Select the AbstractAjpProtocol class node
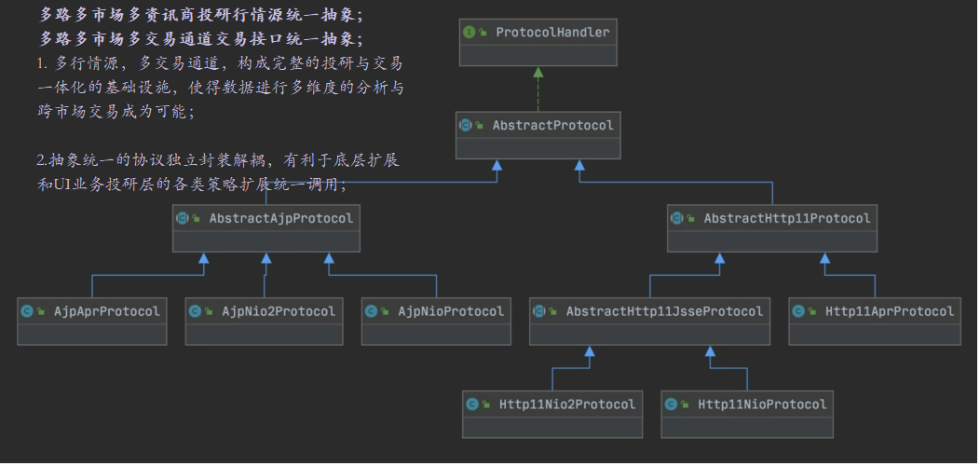This screenshot has height=466, width=980. (266, 228)
